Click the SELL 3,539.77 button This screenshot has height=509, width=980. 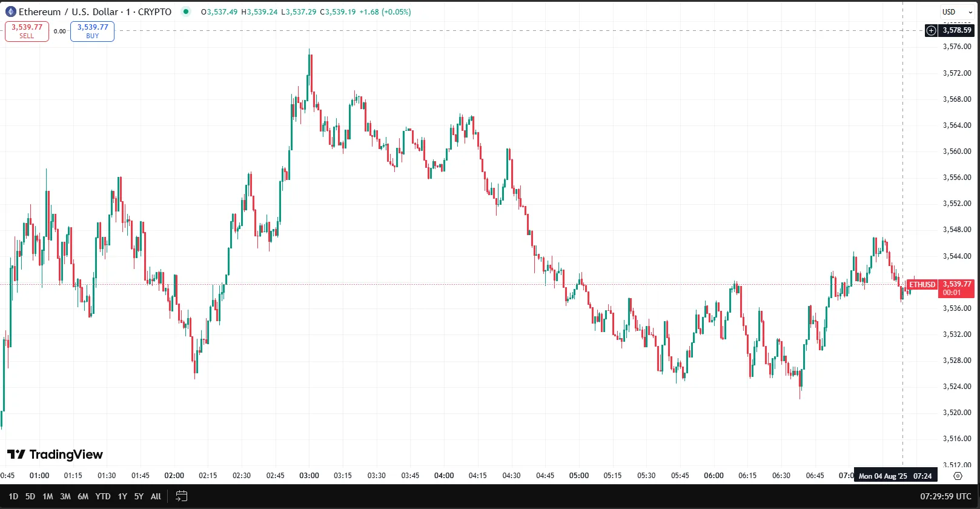coord(27,31)
